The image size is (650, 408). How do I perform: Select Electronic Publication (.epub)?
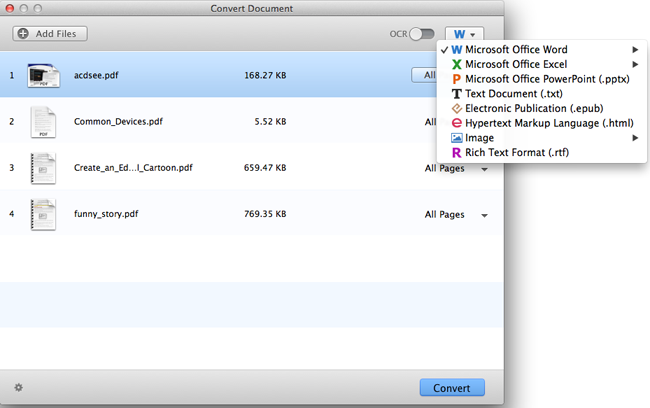point(541,109)
